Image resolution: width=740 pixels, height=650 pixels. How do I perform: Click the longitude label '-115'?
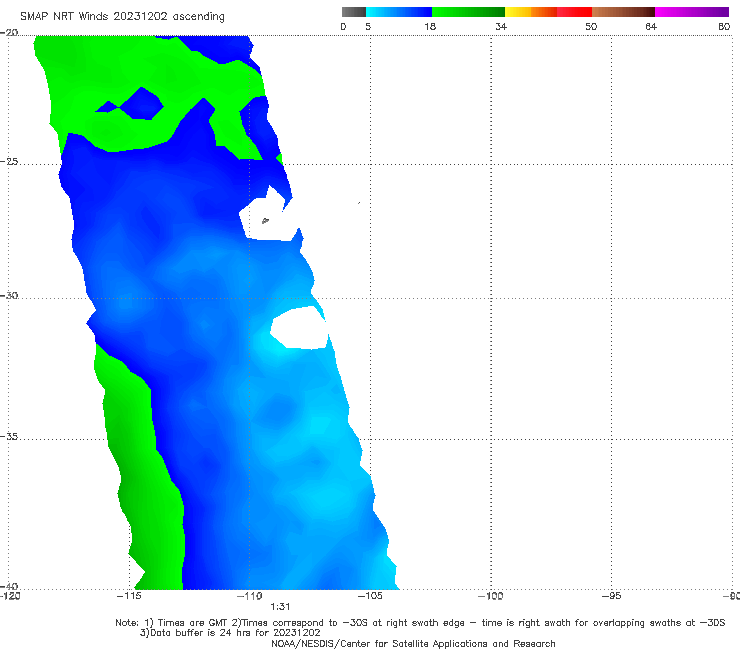tap(129, 596)
